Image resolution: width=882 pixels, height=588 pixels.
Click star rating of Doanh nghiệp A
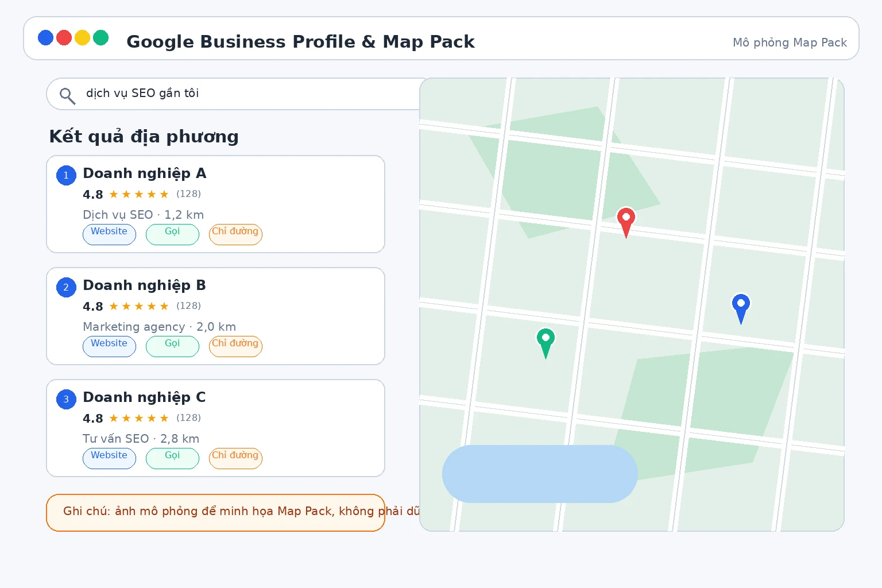(139, 194)
